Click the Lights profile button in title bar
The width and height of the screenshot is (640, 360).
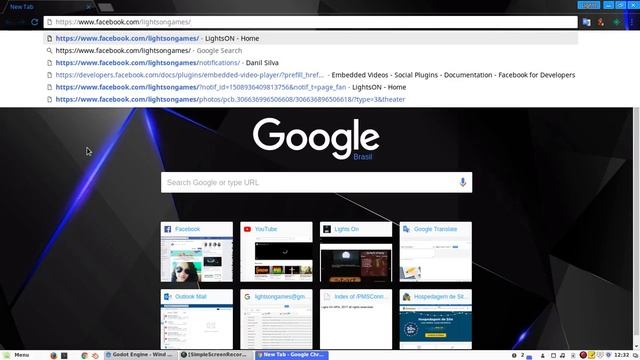pos(589,5)
